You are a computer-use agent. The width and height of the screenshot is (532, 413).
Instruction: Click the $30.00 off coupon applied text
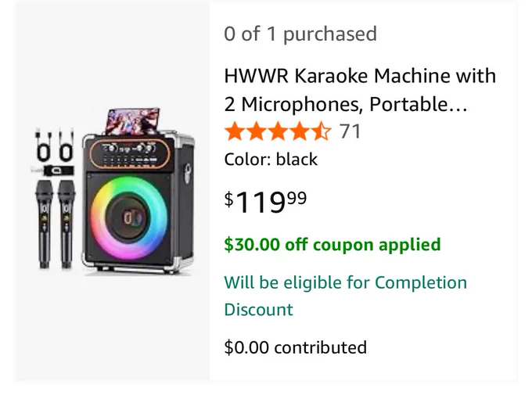332,244
